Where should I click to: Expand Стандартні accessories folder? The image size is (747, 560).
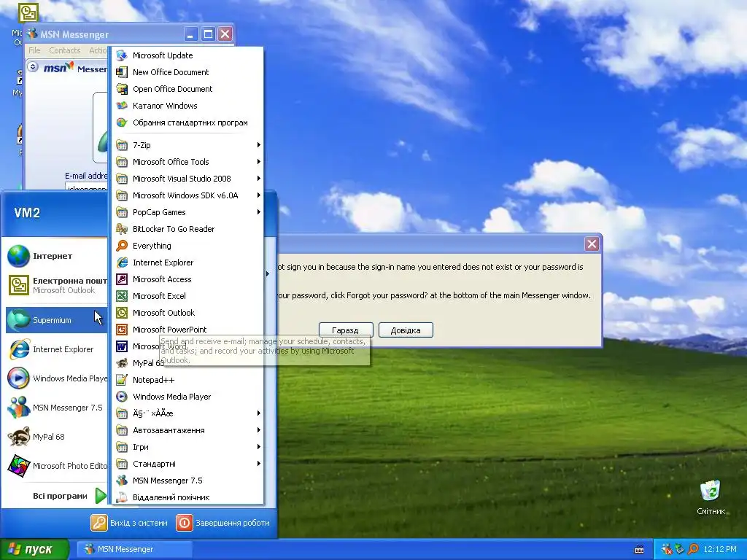pyautogui.click(x=188, y=464)
